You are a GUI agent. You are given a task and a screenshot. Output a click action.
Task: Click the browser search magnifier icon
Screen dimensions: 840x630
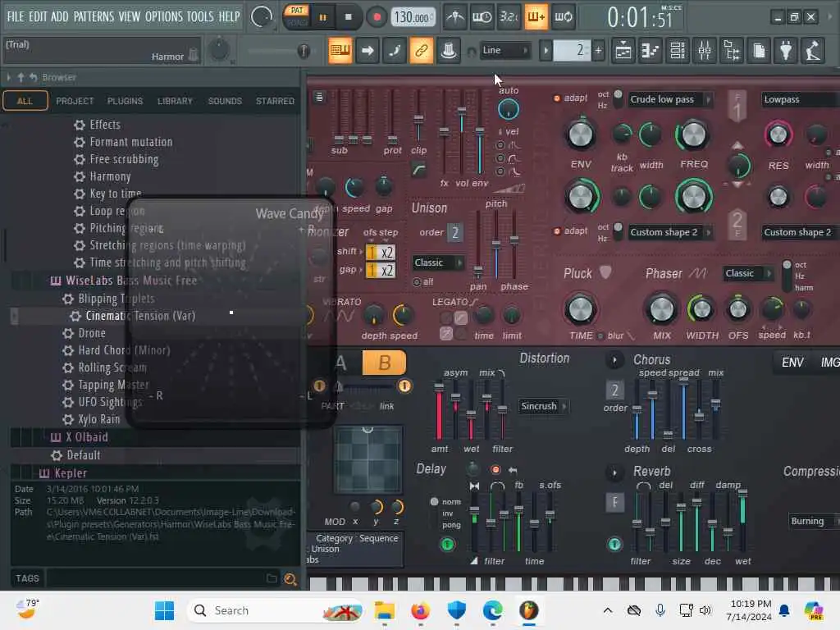coord(290,579)
